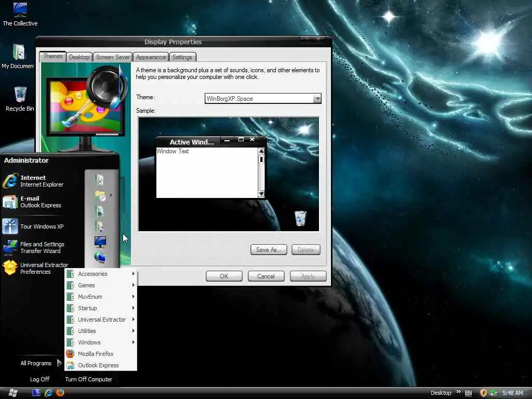
Task: Expand the Games submenu
Action: pos(101,285)
